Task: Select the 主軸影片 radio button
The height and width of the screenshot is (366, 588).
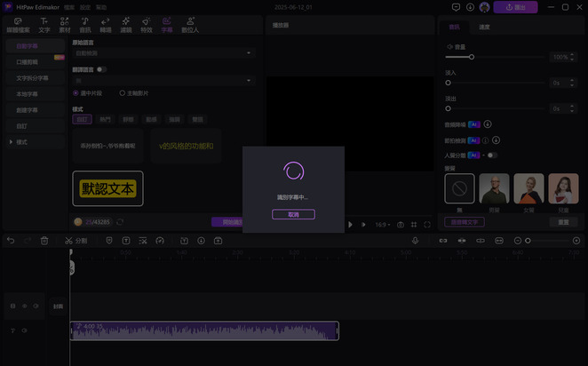Action: point(123,93)
